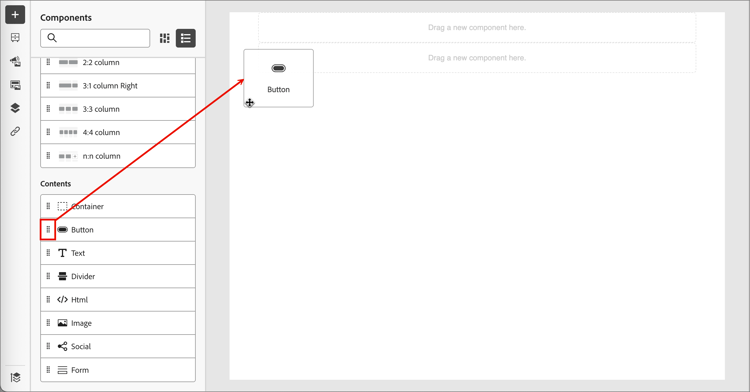Open the conditional content sidebar icon
Image resolution: width=750 pixels, height=392 pixels.
15,85
